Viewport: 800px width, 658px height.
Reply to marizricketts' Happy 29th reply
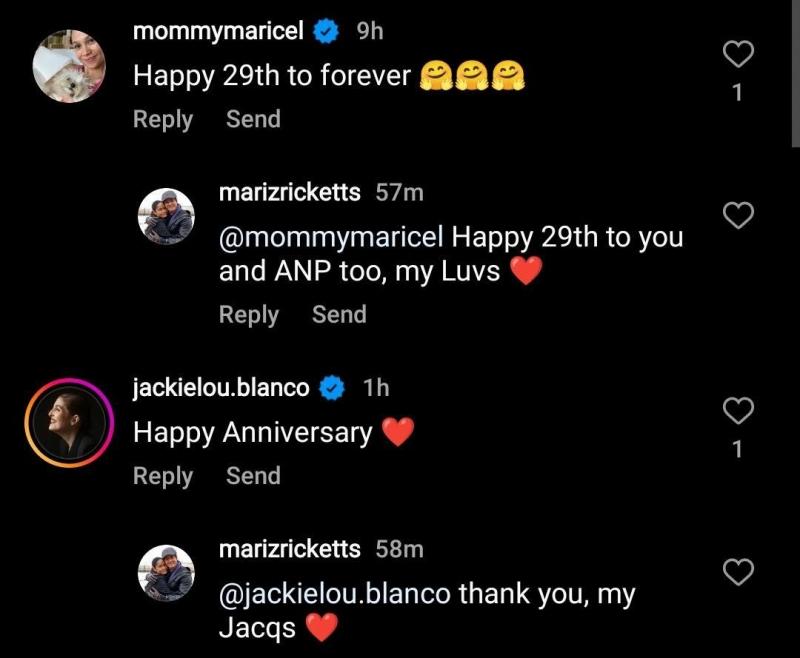249,314
